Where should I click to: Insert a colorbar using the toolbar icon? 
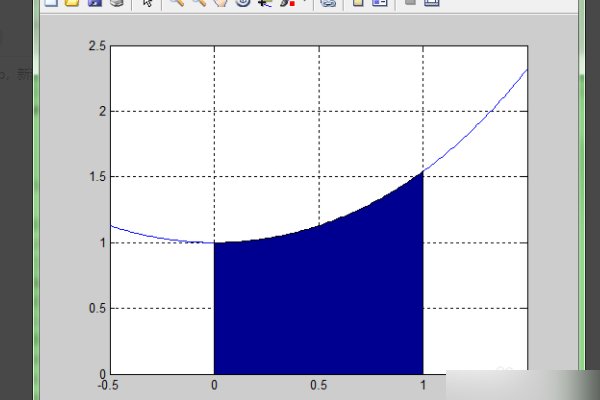tap(357, 3)
